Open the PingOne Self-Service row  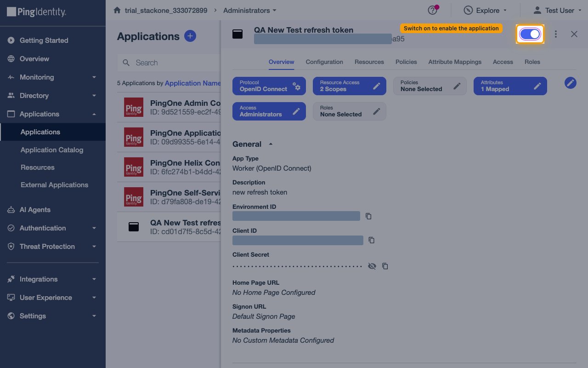point(169,197)
